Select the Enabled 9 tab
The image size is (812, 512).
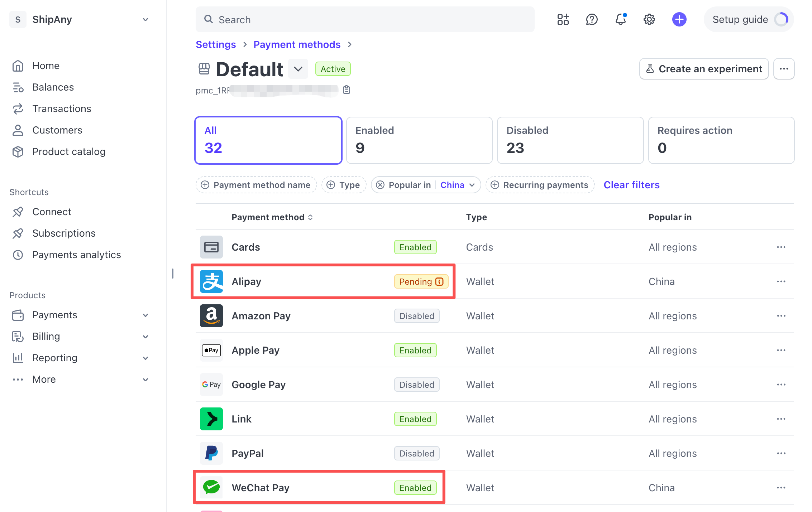click(x=419, y=140)
